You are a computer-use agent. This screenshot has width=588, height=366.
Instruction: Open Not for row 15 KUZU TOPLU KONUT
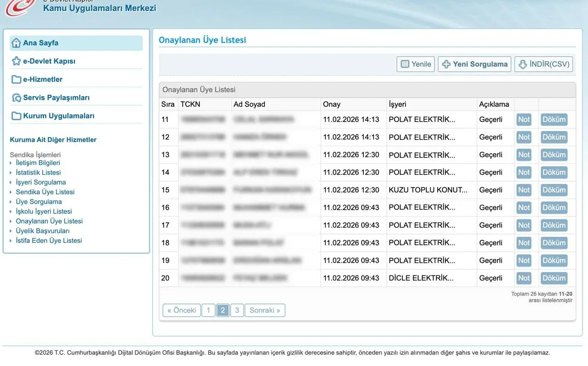tap(524, 190)
